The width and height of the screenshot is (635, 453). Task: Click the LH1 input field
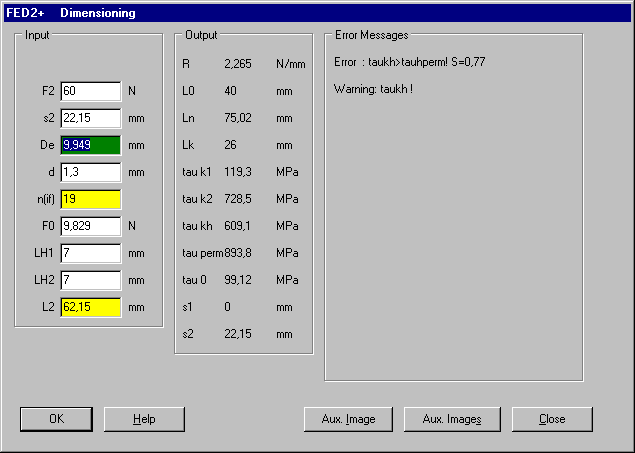coord(90,253)
